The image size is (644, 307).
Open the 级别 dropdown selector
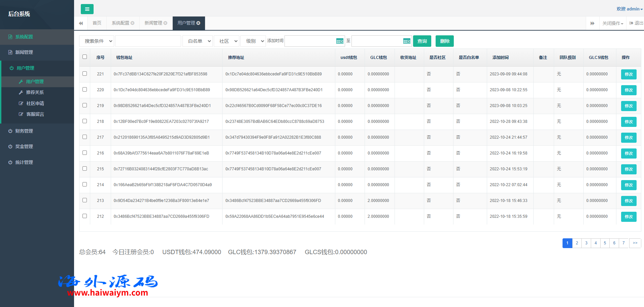pos(253,41)
